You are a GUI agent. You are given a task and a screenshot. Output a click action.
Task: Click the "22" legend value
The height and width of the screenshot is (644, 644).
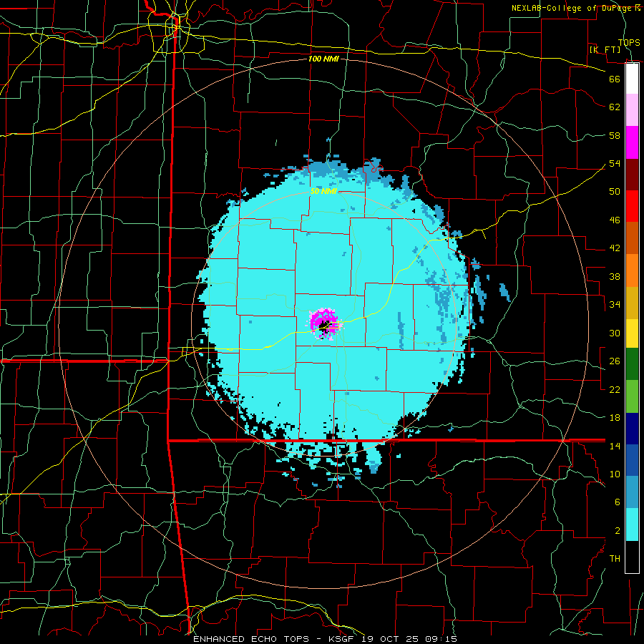tap(615, 389)
